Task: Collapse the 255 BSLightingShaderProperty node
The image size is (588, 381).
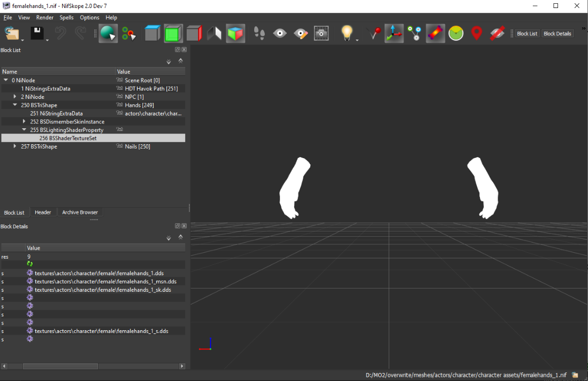Action: pyautogui.click(x=24, y=130)
